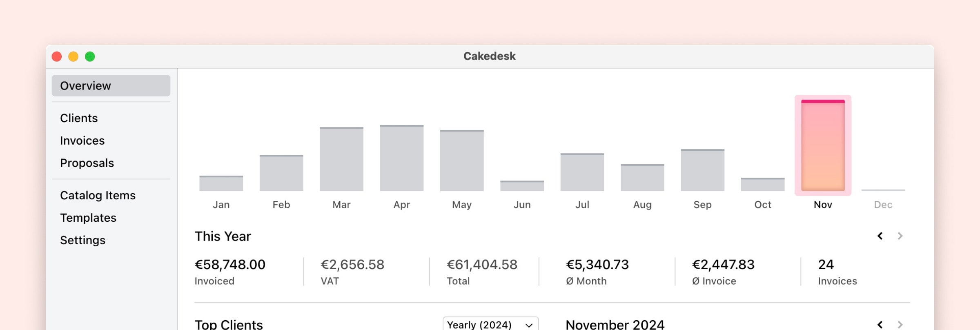Screen dimensions: 980x330
Task: Open Proposals from the sidebar
Action: tap(87, 163)
